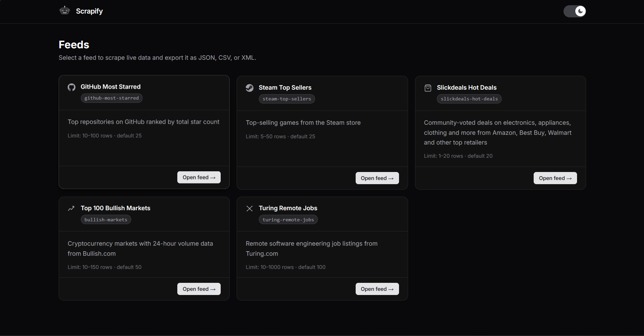This screenshot has height=336, width=644.
Task: Open the Turing Remote Jobs feed
Action: pos(377,289)
